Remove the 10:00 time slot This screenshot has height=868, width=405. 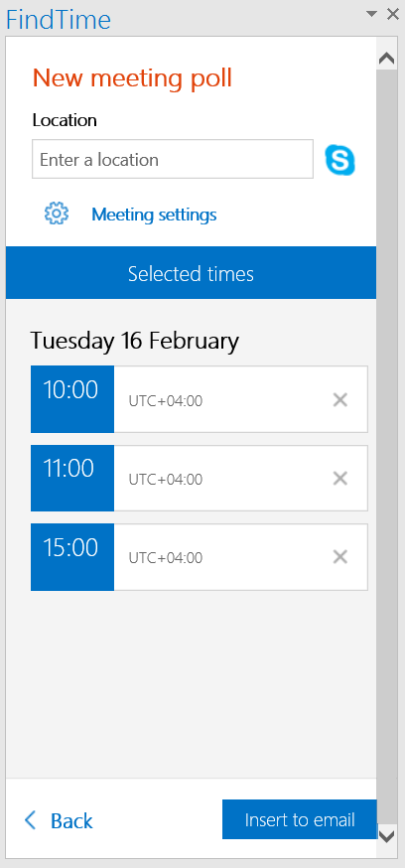click(x=340, y=399)
